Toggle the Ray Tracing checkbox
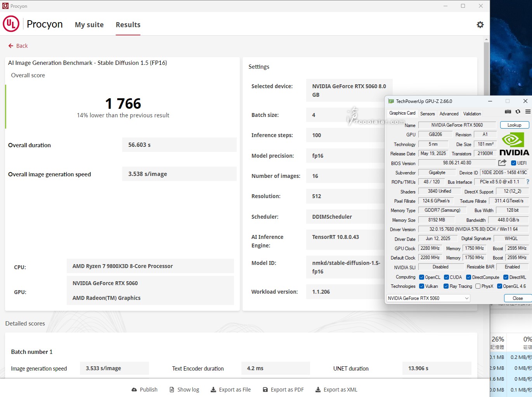This screenshot has height=397, width=532. coord(446,286)
